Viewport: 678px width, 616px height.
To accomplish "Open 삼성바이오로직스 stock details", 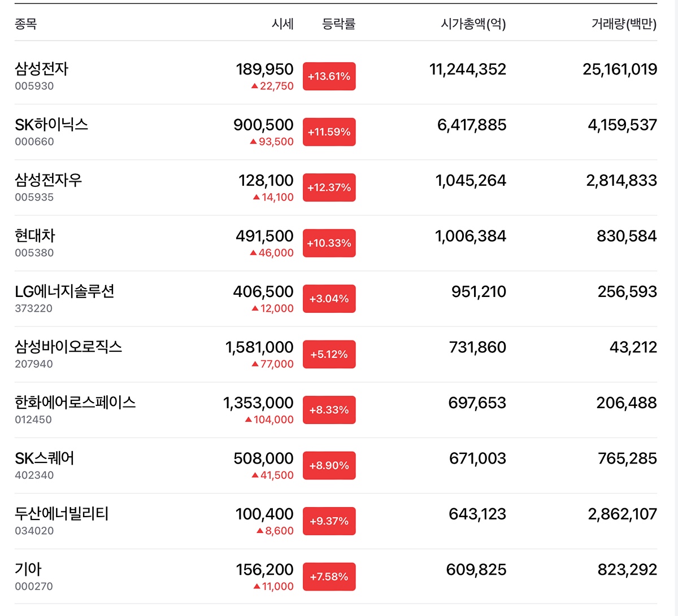I will [x=68, y=347].
